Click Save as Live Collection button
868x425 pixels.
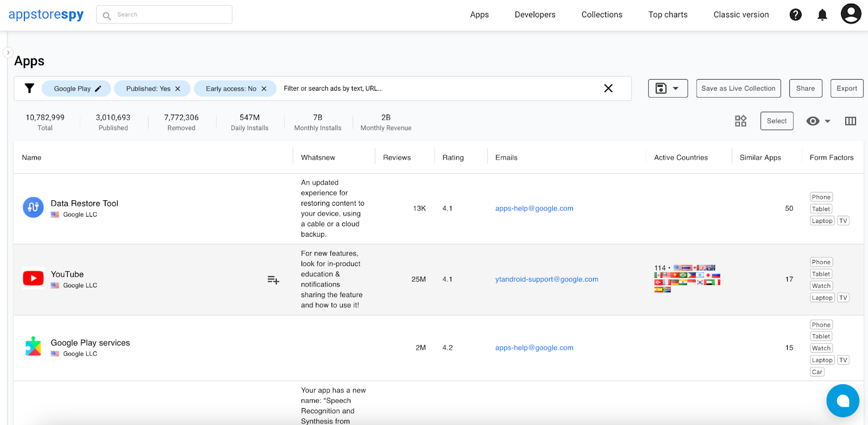[738, 88]
